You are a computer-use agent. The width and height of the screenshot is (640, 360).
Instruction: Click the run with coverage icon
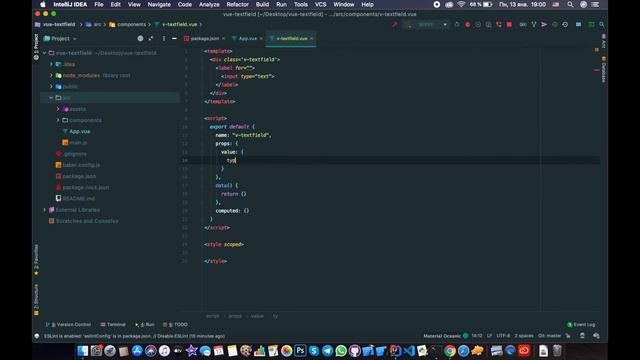478,24
